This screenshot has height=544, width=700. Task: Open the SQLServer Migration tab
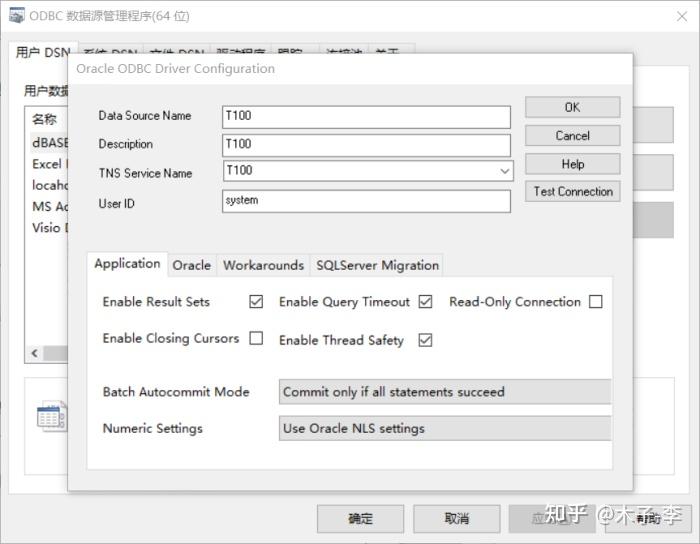click(x=377, y=265)
